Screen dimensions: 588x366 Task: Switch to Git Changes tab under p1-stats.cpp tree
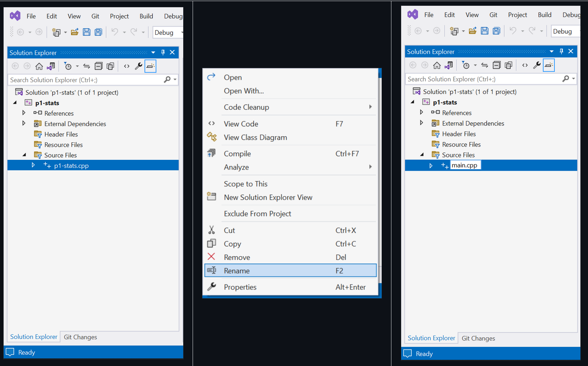click(80, 337)
